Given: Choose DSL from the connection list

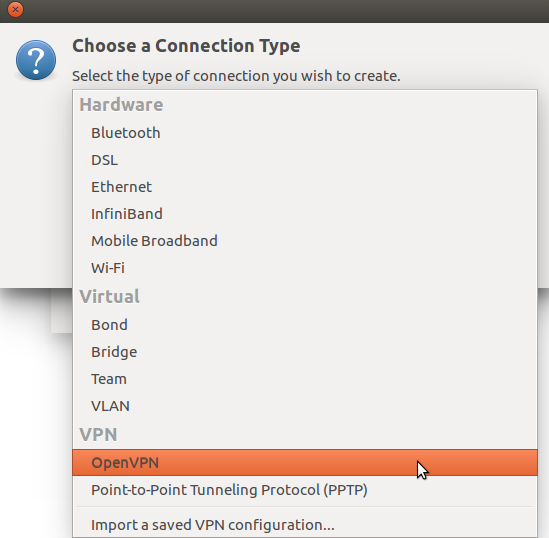Looking at the screenshot, I should click(305, 160).
